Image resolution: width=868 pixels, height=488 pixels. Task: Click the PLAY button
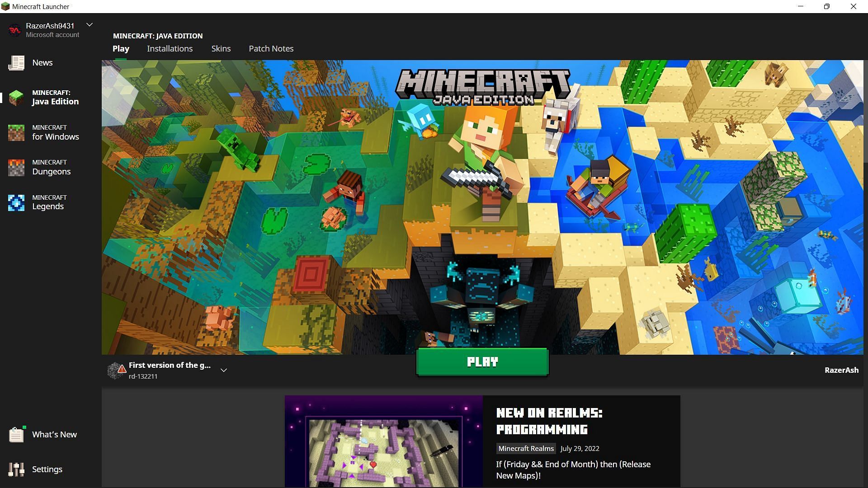482,361
